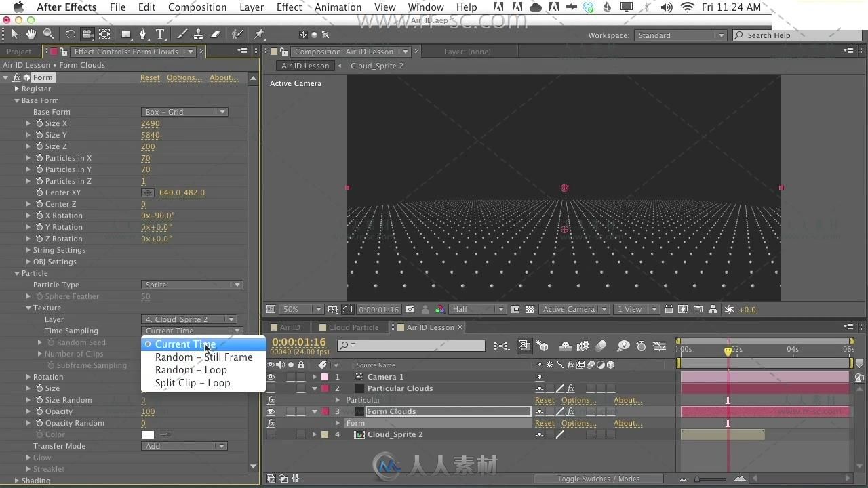The height and width of the screenshot is (488, 868).
Task: Open Active Camera view dropdown
Action: 574,309
